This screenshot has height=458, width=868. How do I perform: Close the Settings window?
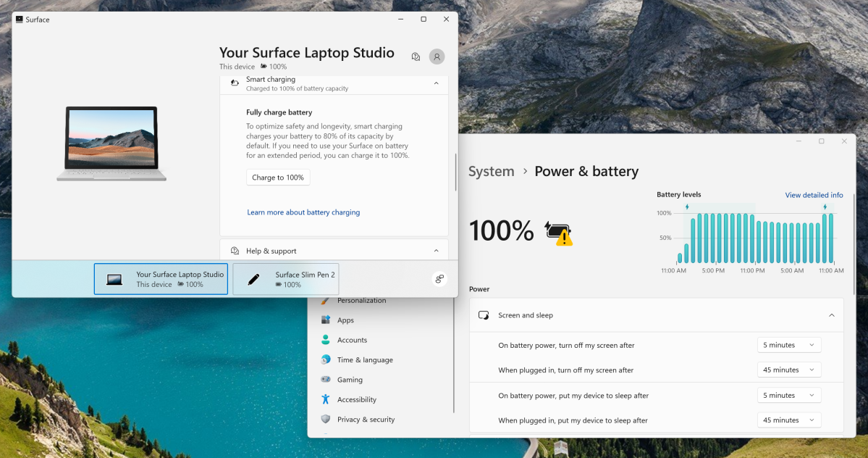844,141
